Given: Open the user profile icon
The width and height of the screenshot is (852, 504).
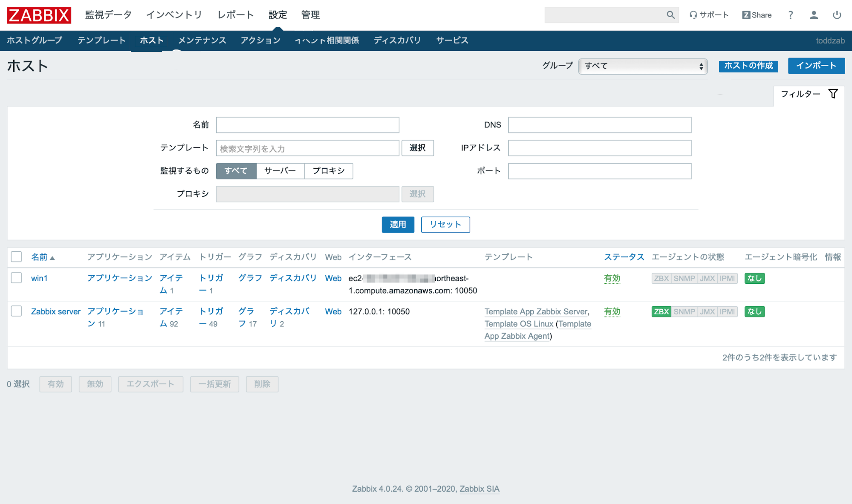Looking at the screenshot, I should [x=814, y=15].
